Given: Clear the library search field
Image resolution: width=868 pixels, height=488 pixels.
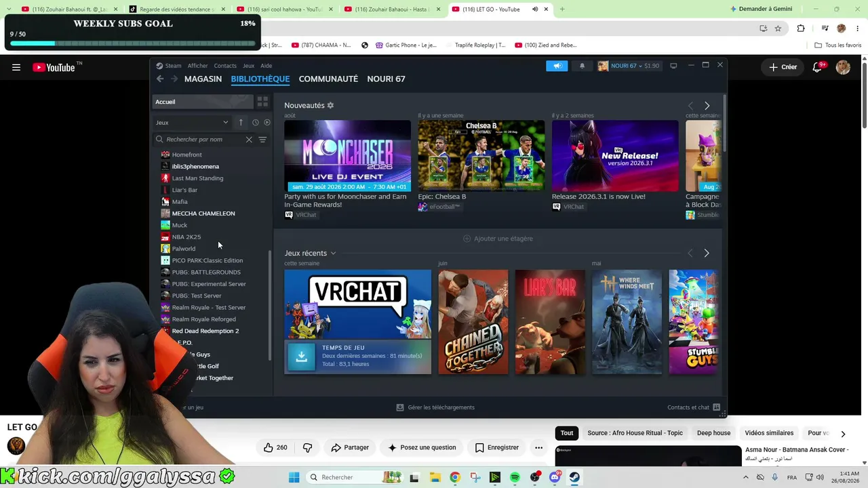Looking at the screenshot, I should click(249, 140).
